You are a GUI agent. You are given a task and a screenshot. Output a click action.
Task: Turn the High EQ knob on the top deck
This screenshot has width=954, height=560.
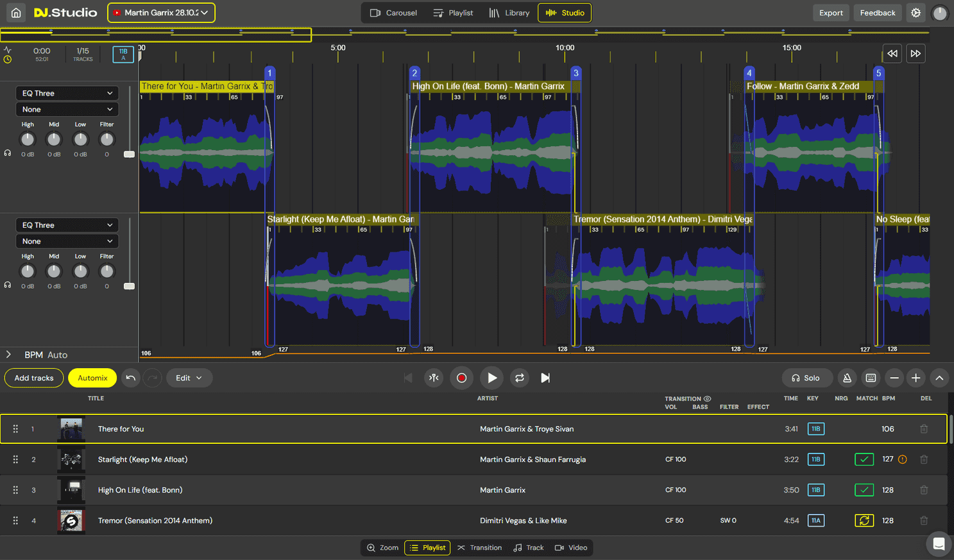tap(28, 139)
